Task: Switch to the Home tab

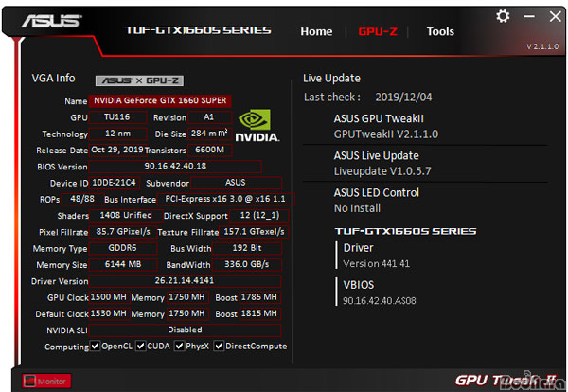Action: tap(316, 31)
